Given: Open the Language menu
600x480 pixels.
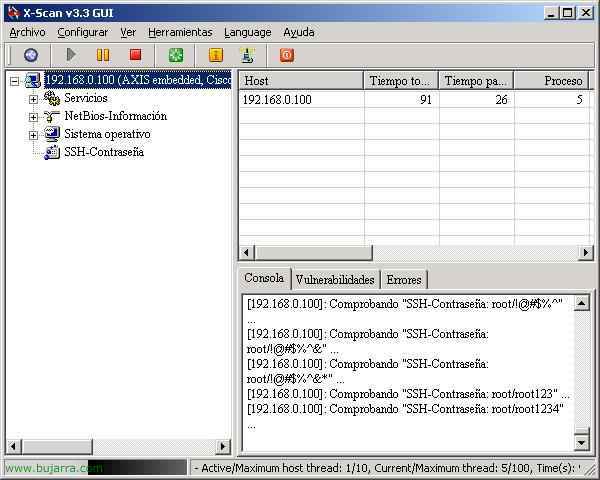Looking at the screenshot, I should point(248,33).
